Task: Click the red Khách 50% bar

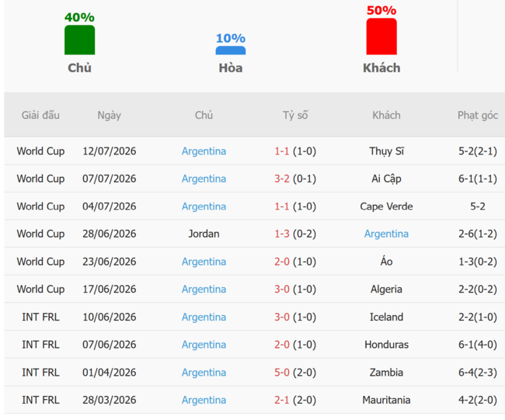Action: coord(381,36)
